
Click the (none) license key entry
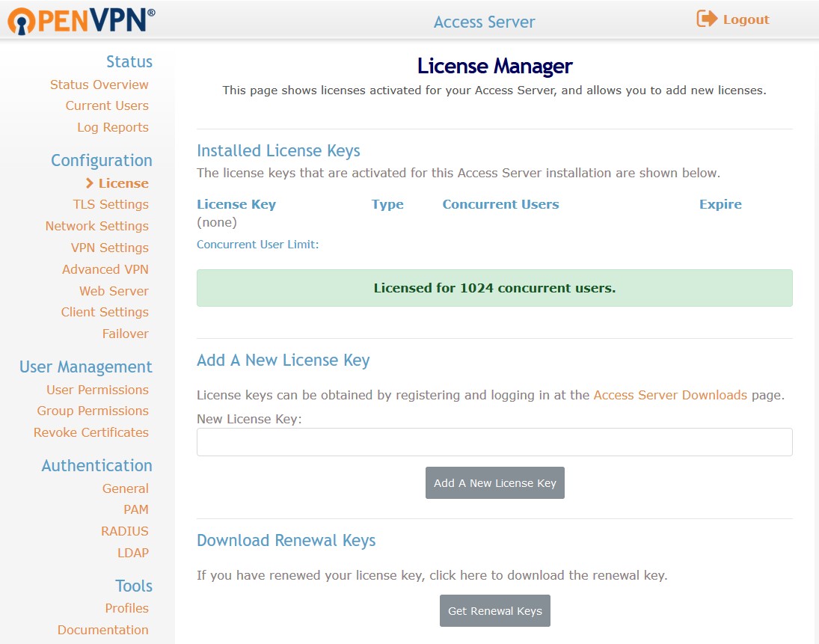pyautogui.click(x=217, y=222)
